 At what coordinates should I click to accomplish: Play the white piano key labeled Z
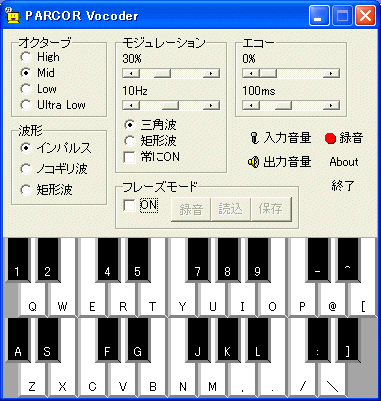point(32,380)
